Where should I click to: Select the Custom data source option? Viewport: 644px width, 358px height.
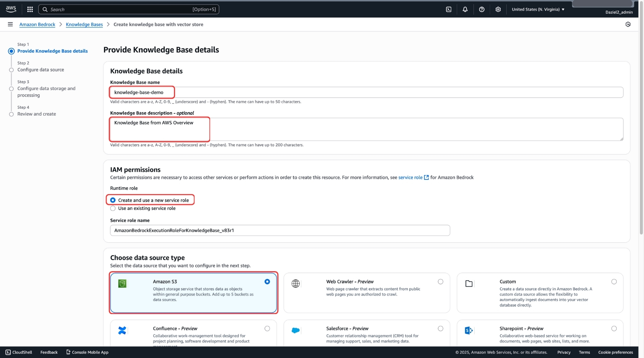coord(614,282)
